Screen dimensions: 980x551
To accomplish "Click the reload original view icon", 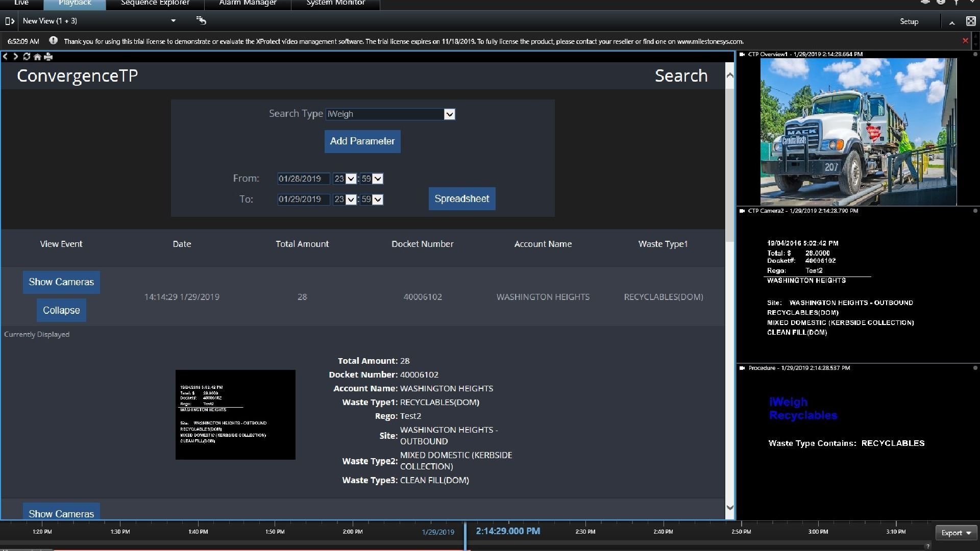I will [201, 20].
